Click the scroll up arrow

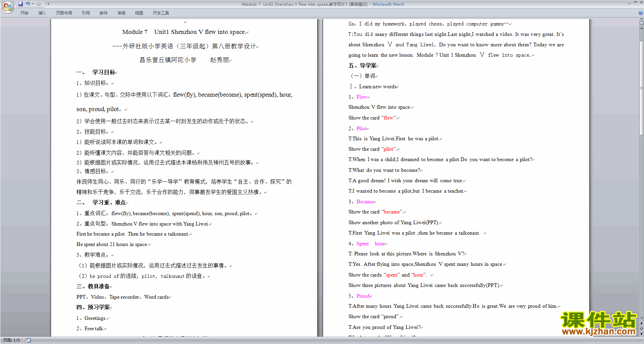click(x=641, y=28)
